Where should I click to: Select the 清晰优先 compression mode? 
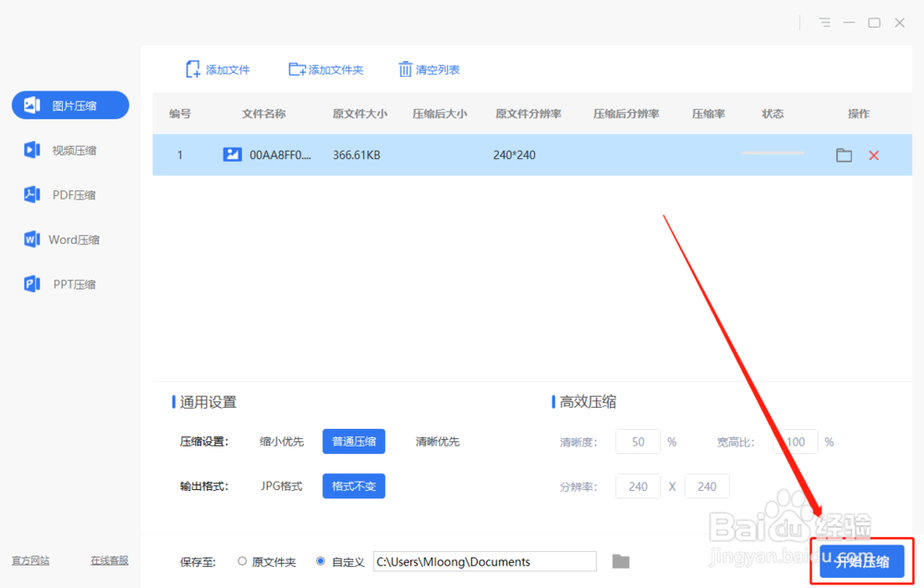437,441
